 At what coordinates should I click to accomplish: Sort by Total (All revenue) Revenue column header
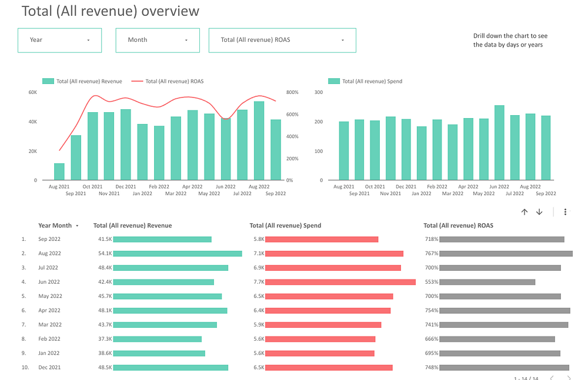coord(132,226)
